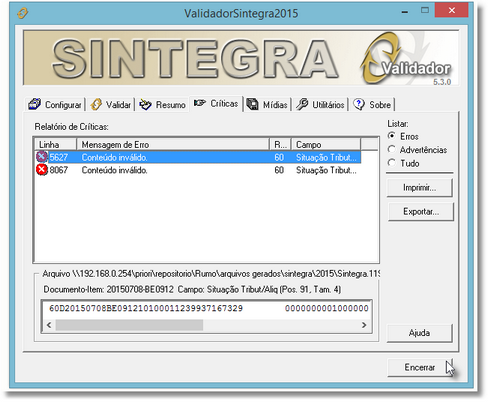Screen dimensions: 488x402
Task: Click the Imprimir button
Action: point(420,188)
